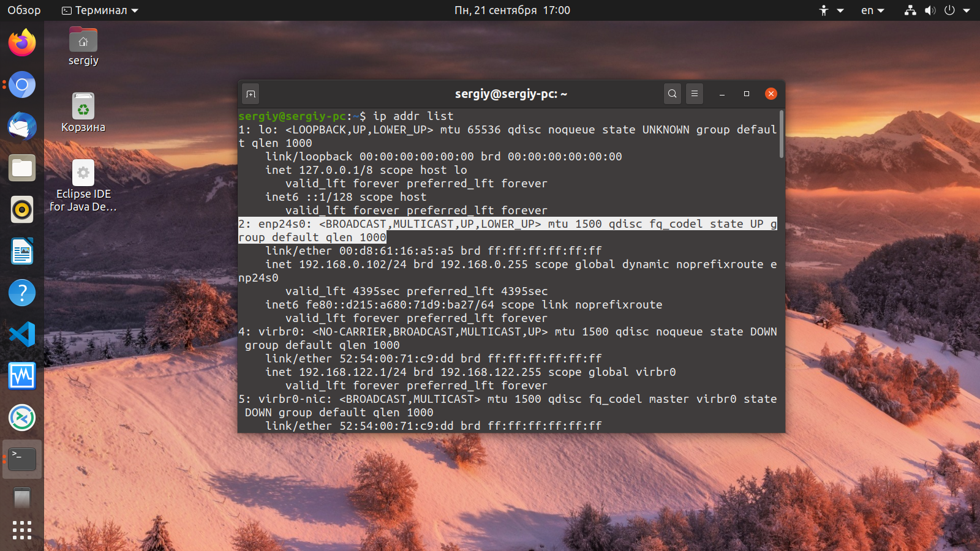Launch Firefox from the dock

tap(22, 43)
